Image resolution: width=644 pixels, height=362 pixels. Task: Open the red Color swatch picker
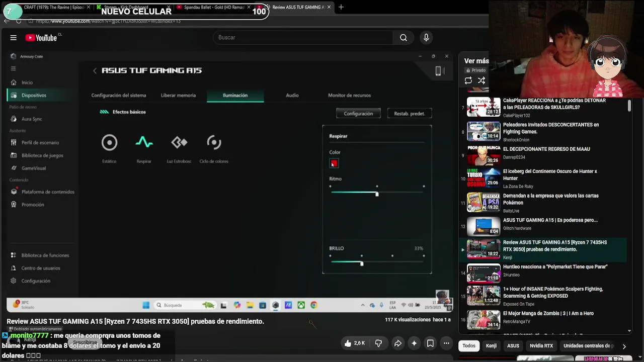(334, 163)
